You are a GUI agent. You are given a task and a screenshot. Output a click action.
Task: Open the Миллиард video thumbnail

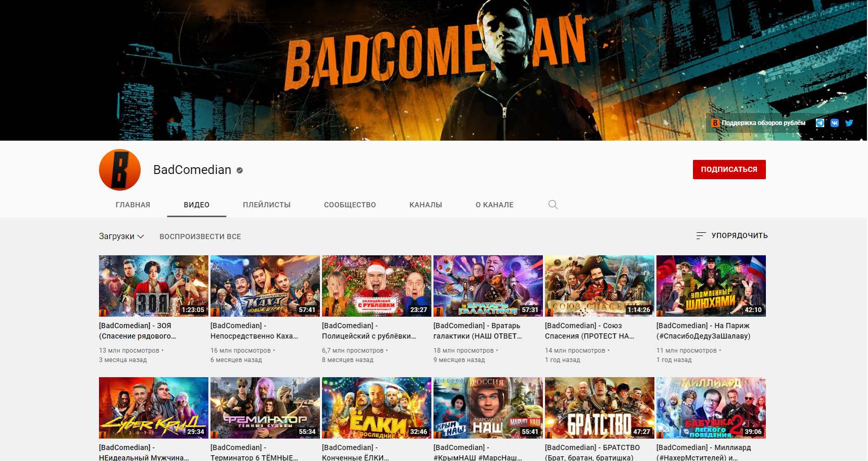tap(711, 408)
